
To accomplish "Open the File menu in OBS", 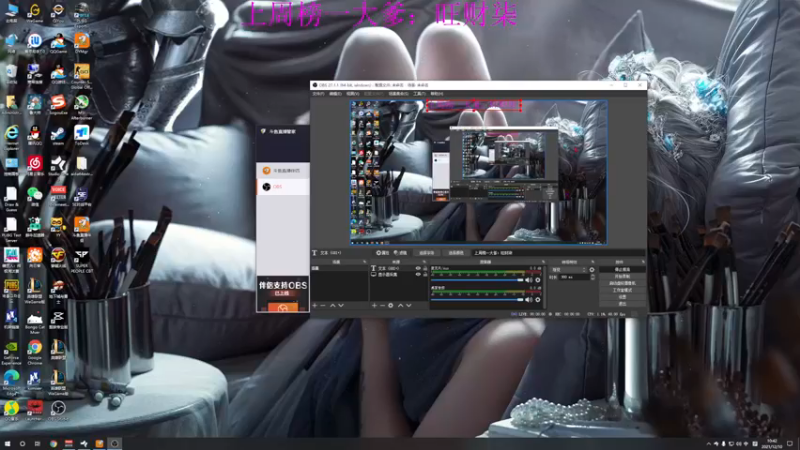I will click(318, 94).
